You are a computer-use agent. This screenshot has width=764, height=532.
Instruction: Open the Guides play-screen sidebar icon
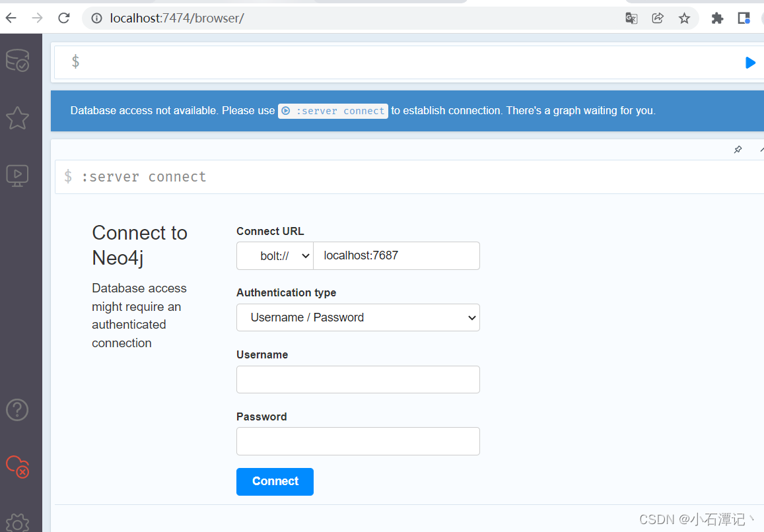(18, 176)
